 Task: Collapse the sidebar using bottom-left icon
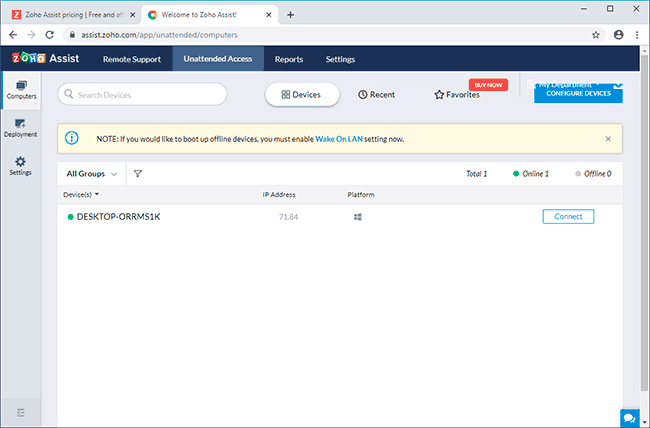tap(21, 412)
